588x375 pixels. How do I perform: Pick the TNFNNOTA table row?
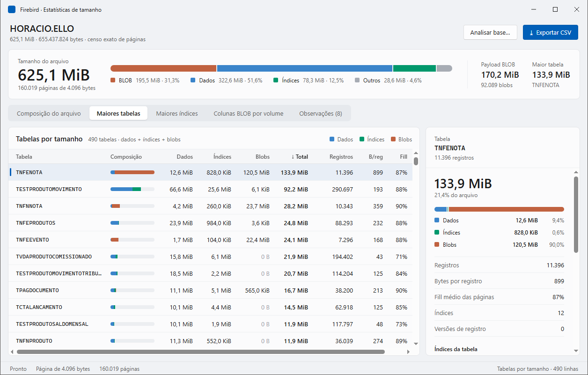tap(211, 206)
